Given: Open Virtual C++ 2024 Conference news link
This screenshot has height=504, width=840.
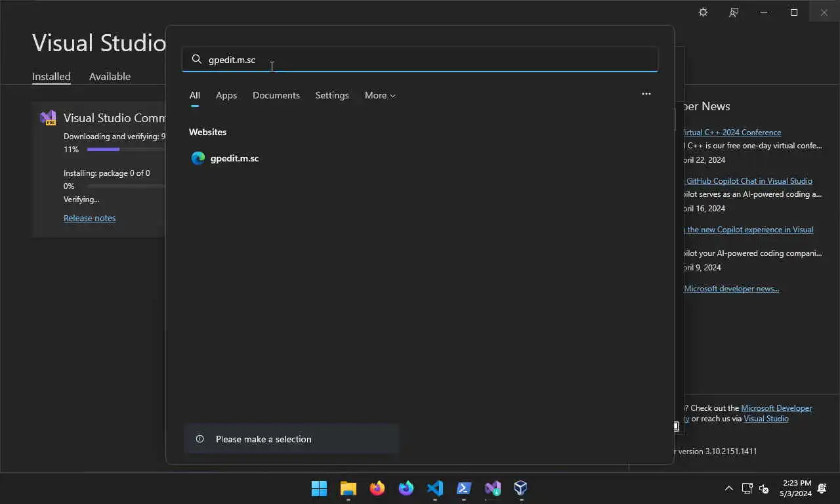Looking at the screenshot, I should point(732,133).
